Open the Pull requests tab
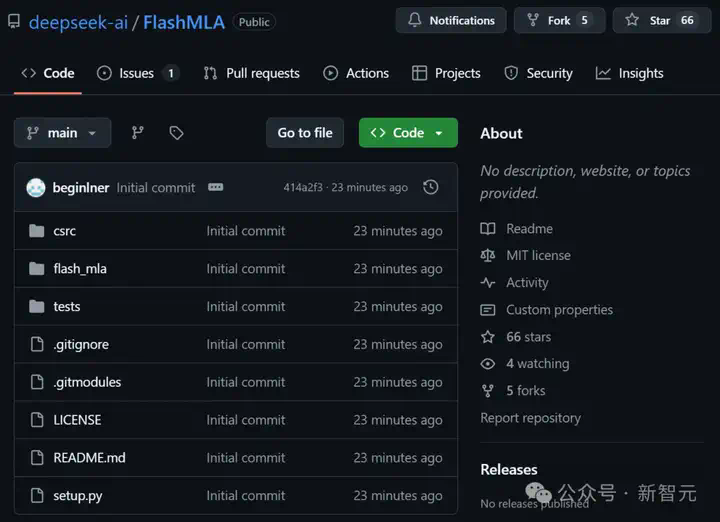This screenshot has height=522, width=720. [251, 73]
